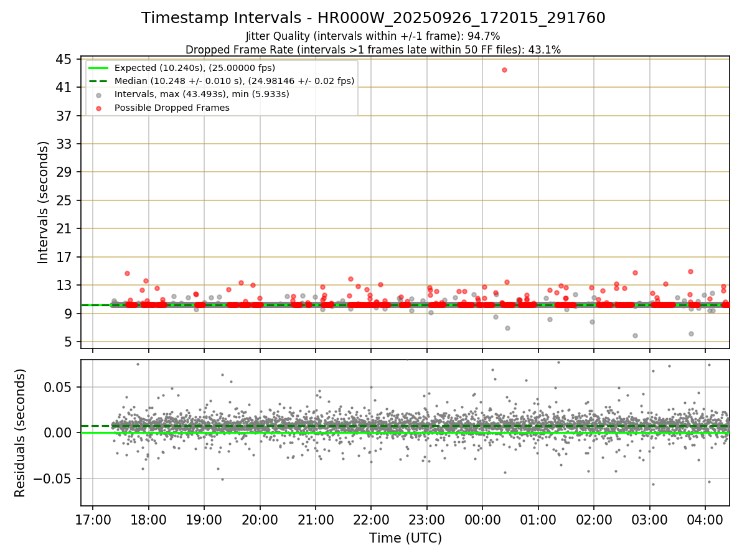The image size is (747, 560).
Task: Click the y-axis tick label 33
Action: click(x=64, y=144)
